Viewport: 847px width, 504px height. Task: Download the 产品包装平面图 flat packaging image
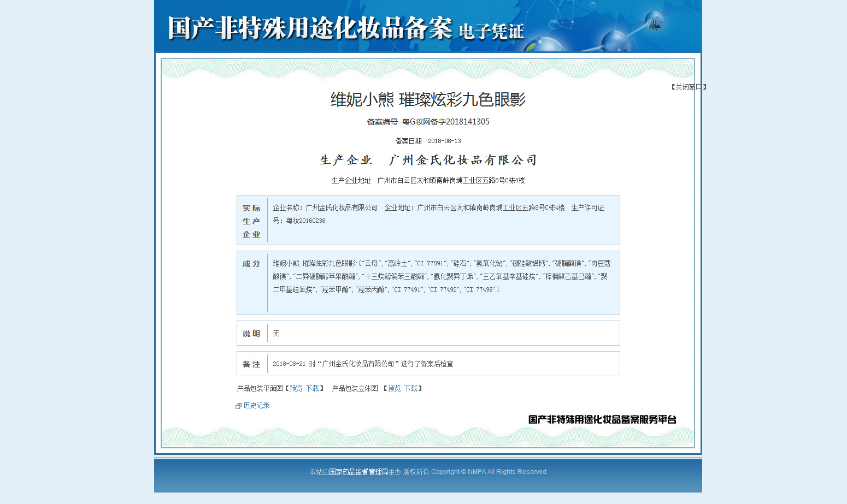point(312,388)
